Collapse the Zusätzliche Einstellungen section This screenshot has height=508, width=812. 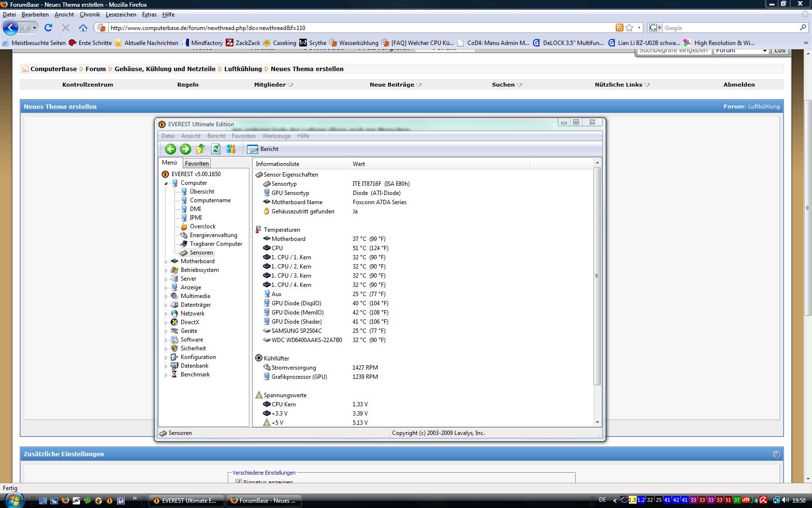(x=776, y=454)
